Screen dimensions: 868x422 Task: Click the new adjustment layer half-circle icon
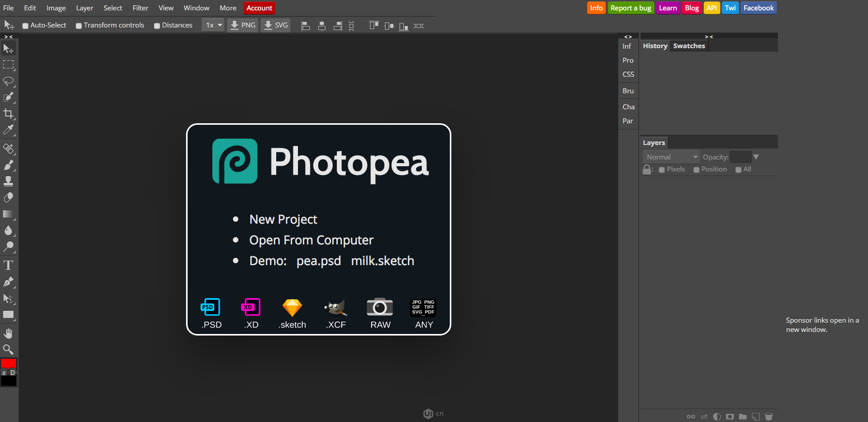point(717,416)
